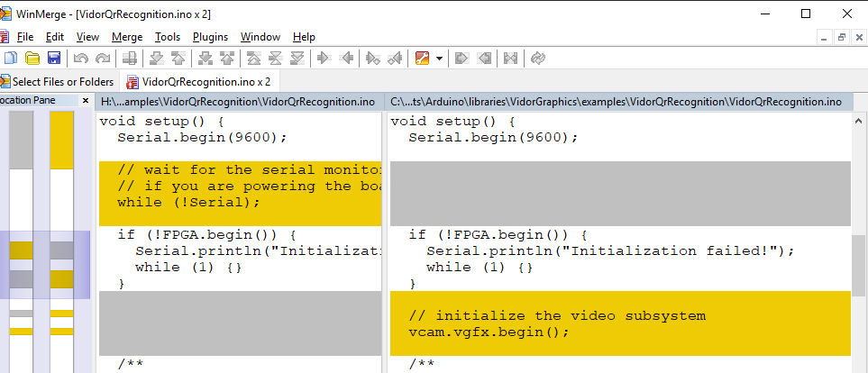Click Copy Right and Advance icon
The height and width of the screenshot is (373, 868).
click(373, 58)
